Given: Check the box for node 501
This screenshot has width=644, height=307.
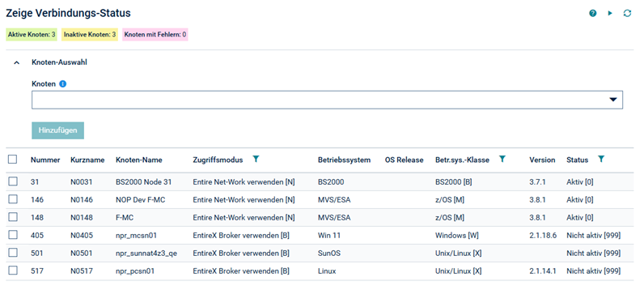Looking at the screenshot, I should pyautogui.click(x=13, y=253).
